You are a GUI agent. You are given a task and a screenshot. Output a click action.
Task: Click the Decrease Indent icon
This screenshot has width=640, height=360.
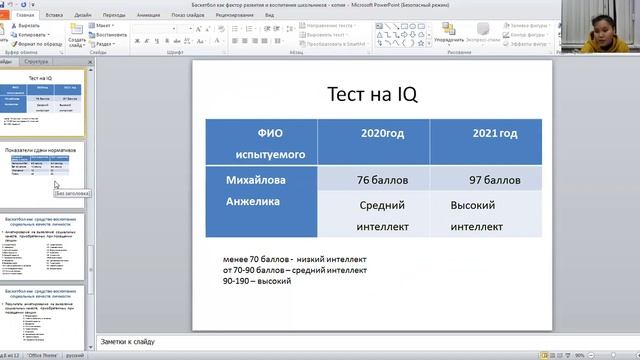267,29
